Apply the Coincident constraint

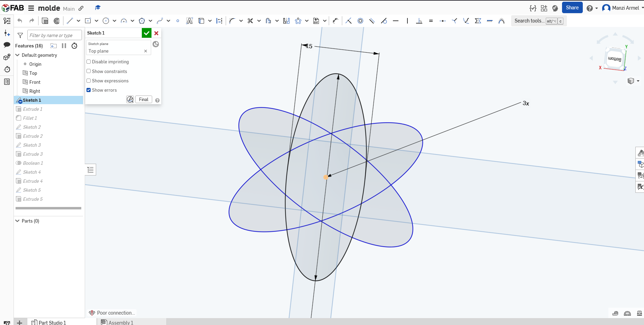coord(349,21)
